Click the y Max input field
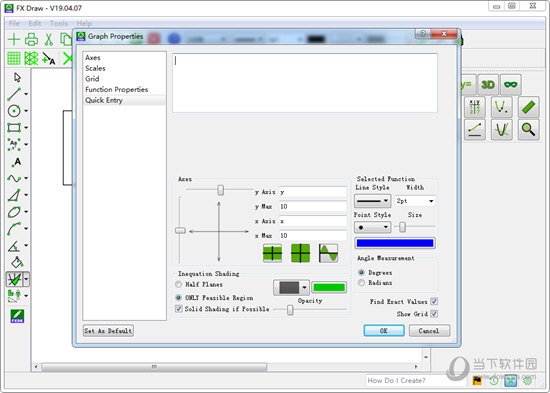 (313, 206)
